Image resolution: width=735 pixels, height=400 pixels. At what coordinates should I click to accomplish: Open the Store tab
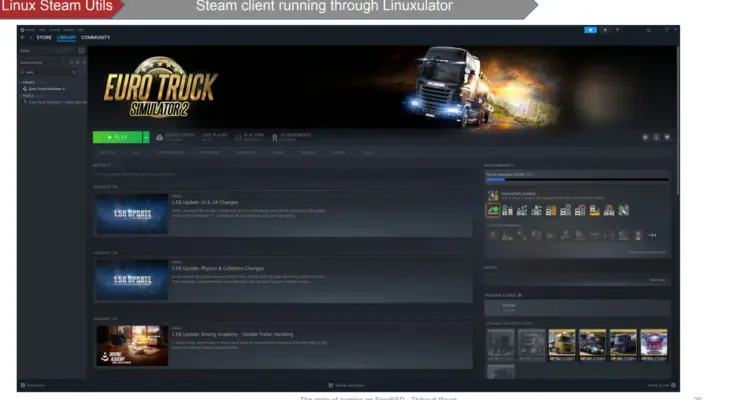coord(44,38)
